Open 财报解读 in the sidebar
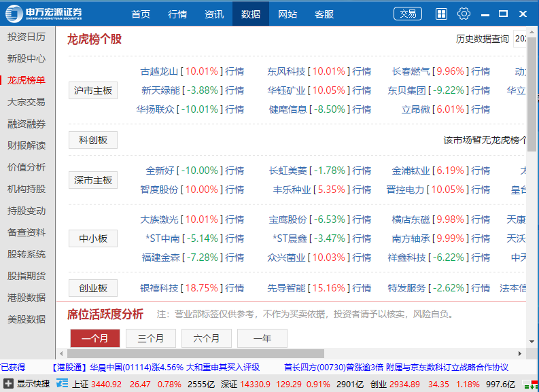Image resolution: width=539 pixels, height=392 pixels. click(x=27, y=145)
